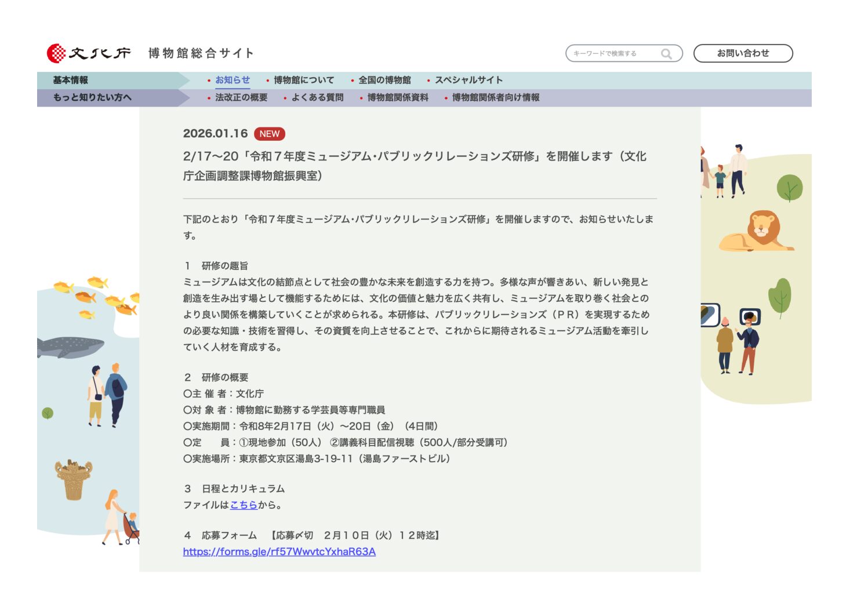Go to 博物館について in the navigation
The width and height of the screenshot is (868, 613).
point(304,81)
